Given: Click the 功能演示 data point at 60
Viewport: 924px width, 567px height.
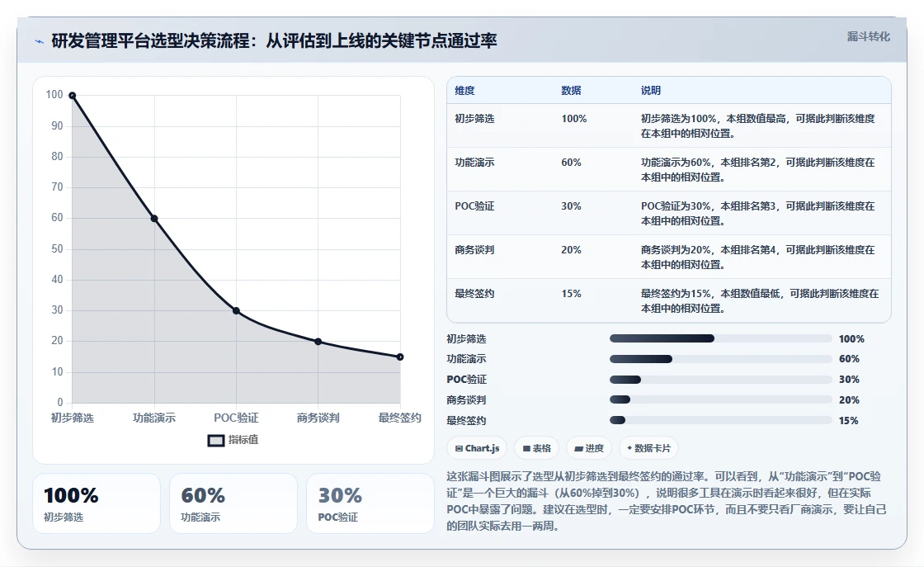Looking at the screenshot, I should pos(154,219).
